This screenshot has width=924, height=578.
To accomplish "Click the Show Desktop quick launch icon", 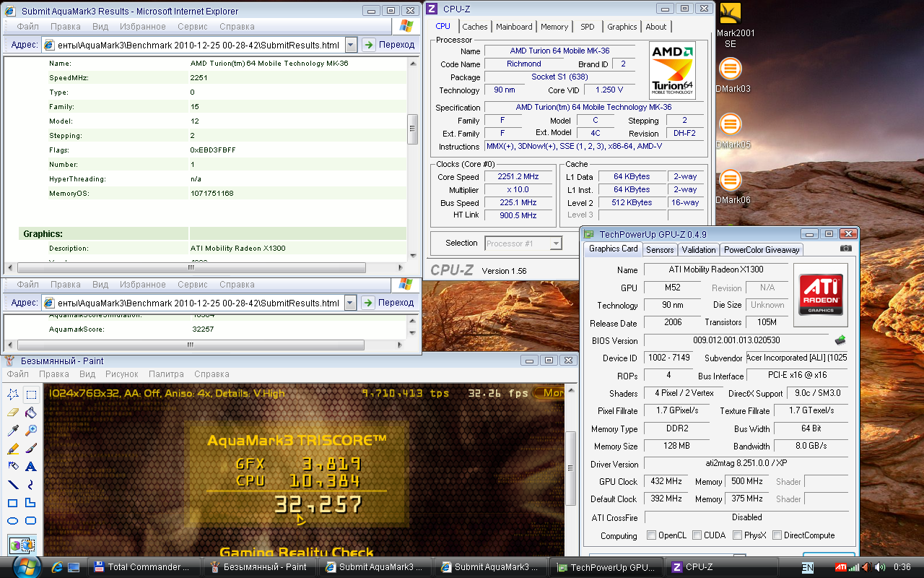I will (74, 567).
